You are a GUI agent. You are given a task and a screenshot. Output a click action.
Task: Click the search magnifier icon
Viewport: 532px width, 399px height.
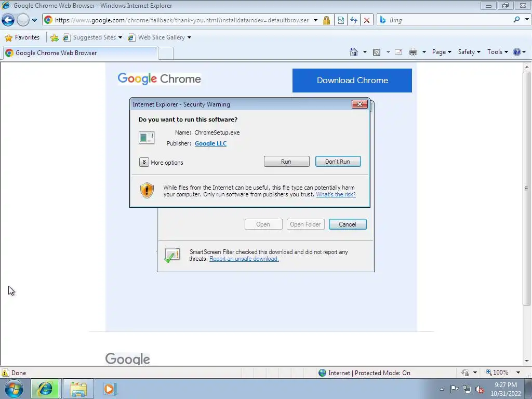(x=516, y=20)
